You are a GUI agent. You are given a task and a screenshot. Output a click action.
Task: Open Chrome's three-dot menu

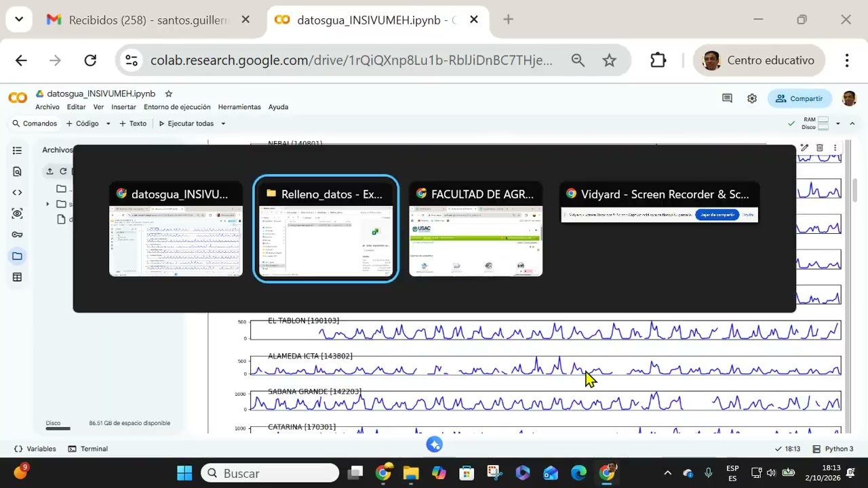[x=847, y=60]
